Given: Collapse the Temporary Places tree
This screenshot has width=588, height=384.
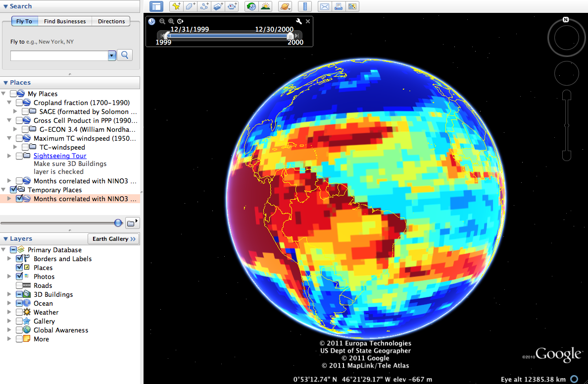Looking at the screenshot, I should click(4, 190).
